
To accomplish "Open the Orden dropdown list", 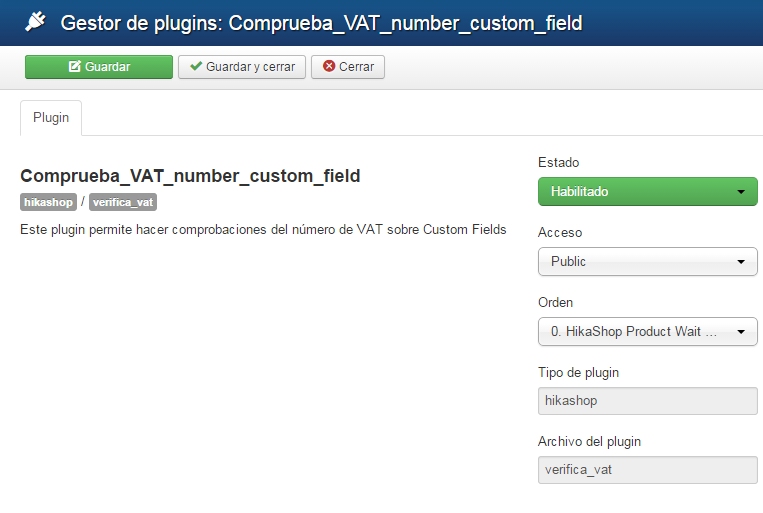I will (647, 331).
